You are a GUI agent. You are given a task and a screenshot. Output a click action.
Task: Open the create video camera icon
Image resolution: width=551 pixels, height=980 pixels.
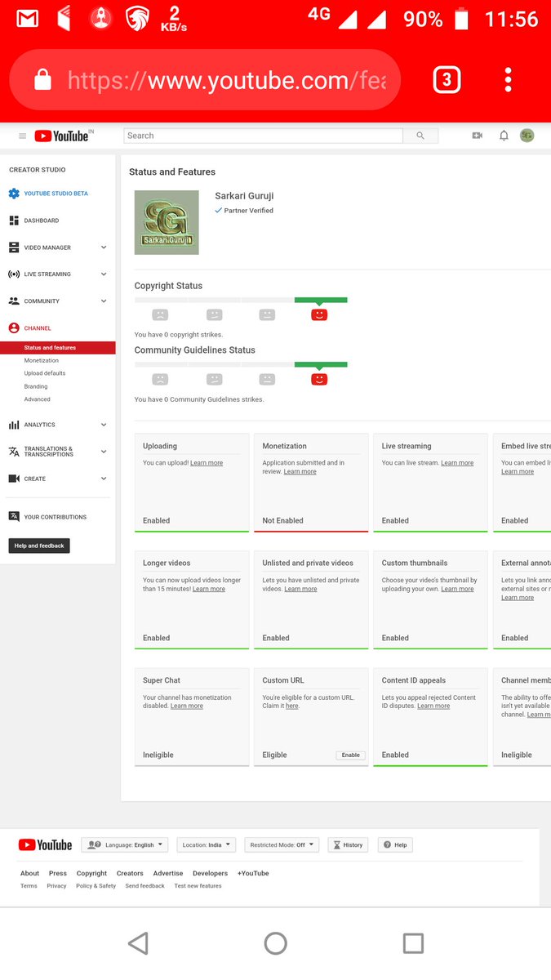point(478,136)
